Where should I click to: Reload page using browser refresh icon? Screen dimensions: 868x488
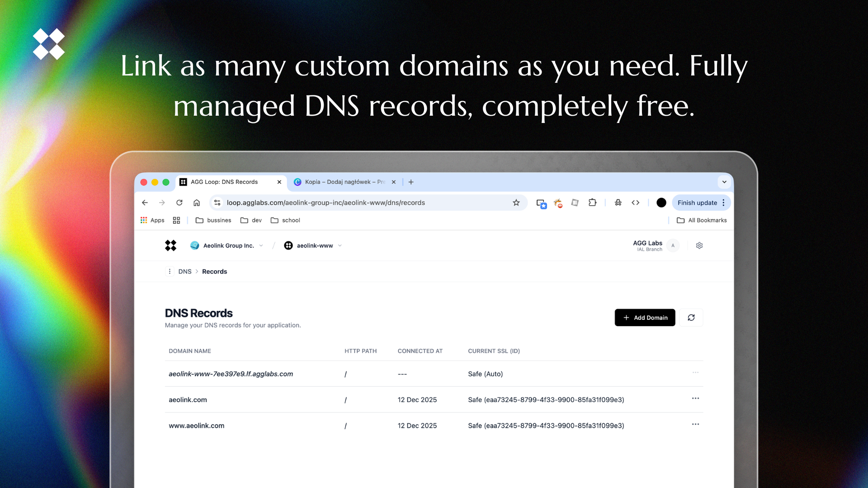[x=179, y=203]
